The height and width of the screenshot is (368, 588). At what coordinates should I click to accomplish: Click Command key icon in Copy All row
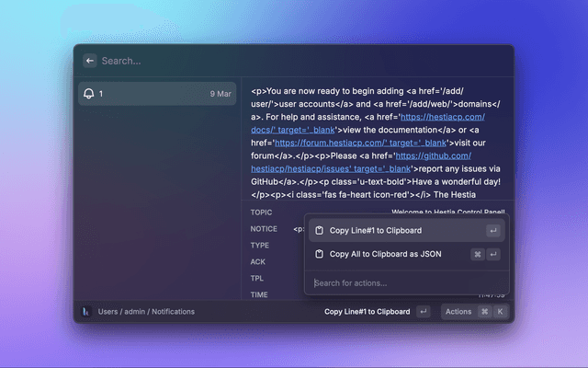pos(477,254)
